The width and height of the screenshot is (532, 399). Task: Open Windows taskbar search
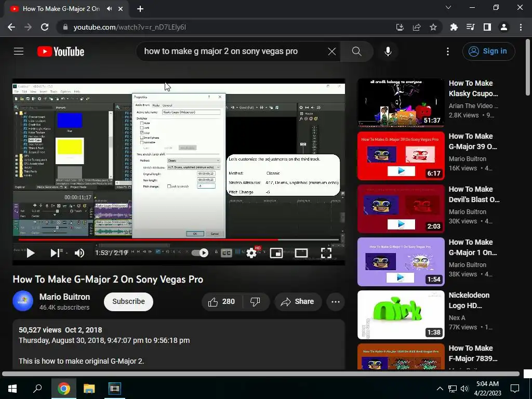[37, 389]
